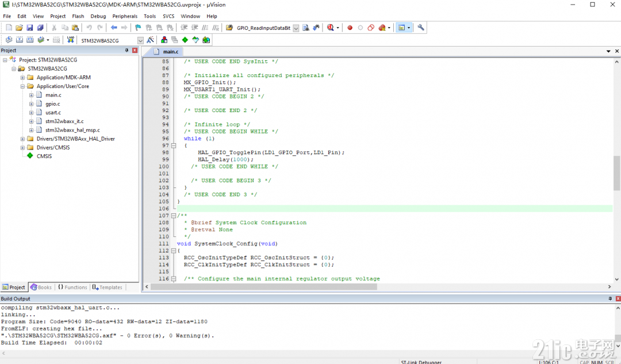621x364 pixels.
Task: Switch to the Templates tab
Action: coord(108,287)
